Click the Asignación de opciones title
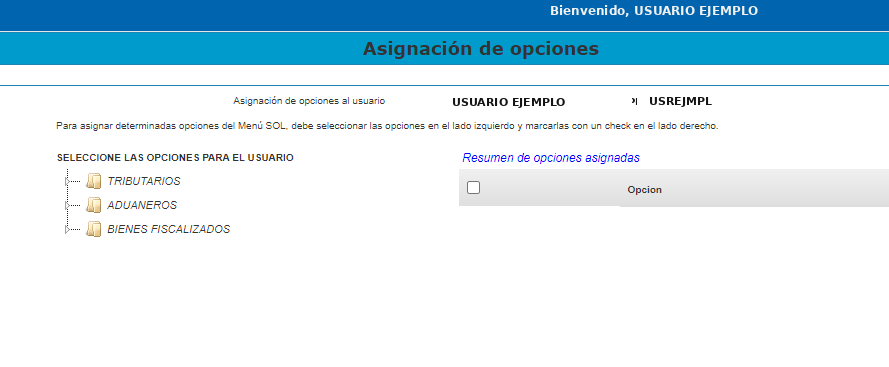The width and height of the screenshot is (889, 367). point(481,49)
